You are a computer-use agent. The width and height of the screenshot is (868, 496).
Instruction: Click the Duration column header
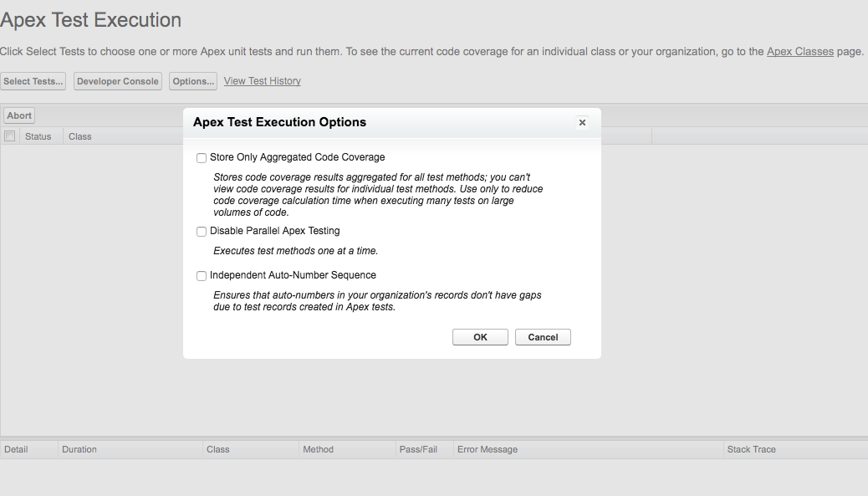point(79,449)
